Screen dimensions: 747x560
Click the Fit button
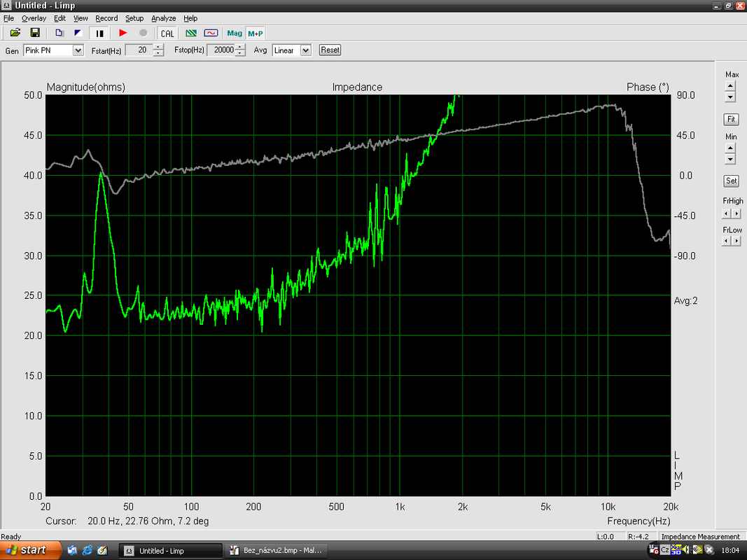click(731, 119)
